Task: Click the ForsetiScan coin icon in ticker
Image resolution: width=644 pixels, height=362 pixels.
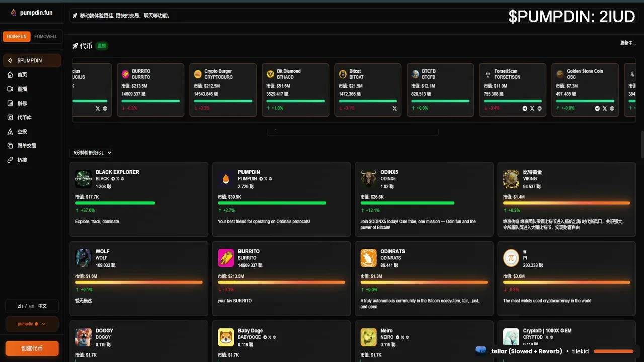Action: pyautogui.click(x=488, y=74)
